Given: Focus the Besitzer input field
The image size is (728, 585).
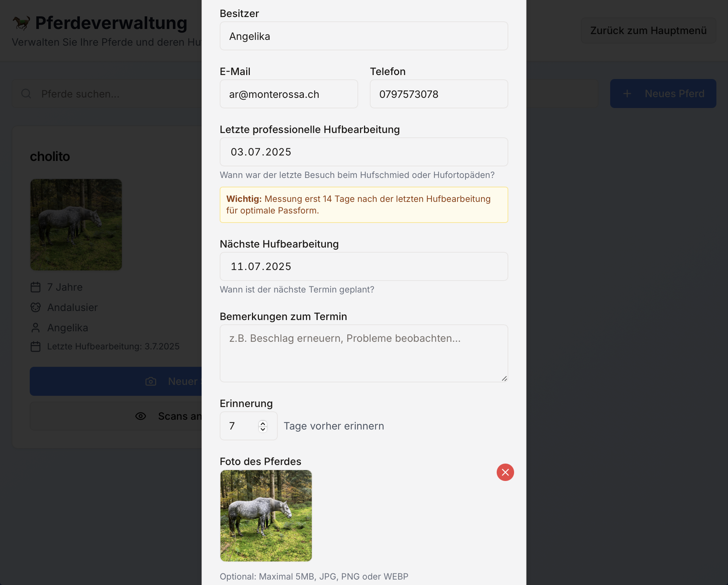Looking at the screenshot, I should [x=364, y=36].
